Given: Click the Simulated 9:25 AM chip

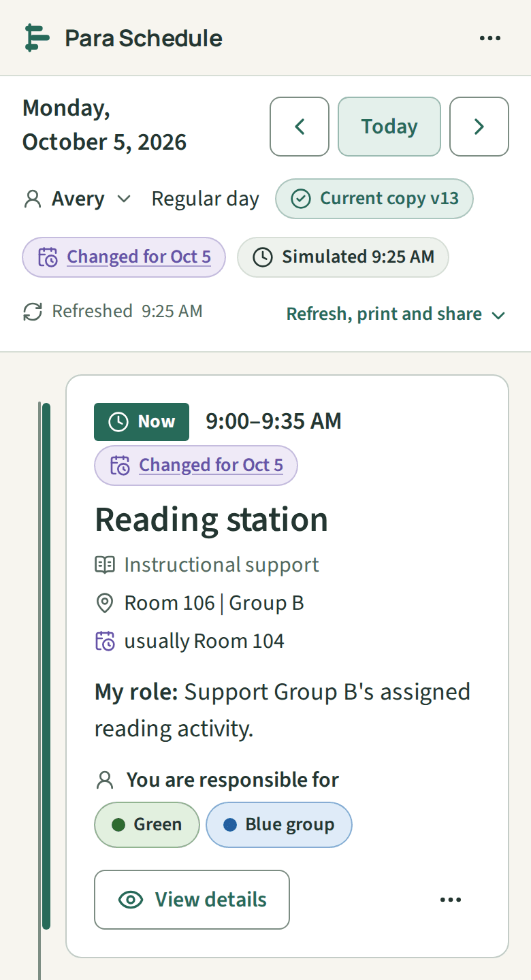Looking at the screenshot, I should click(343, 257).
